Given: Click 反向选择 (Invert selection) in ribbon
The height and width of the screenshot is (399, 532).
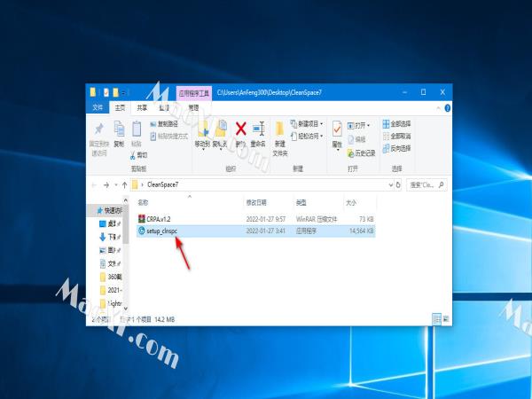Looking at the screenshot, I should point(396,148).
